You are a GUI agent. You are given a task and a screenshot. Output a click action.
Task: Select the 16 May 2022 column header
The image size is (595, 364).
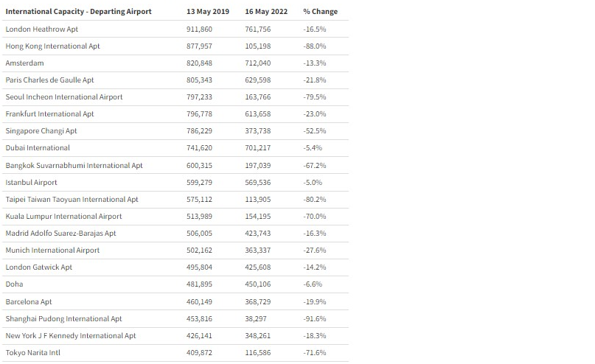[x=266, y=11]
